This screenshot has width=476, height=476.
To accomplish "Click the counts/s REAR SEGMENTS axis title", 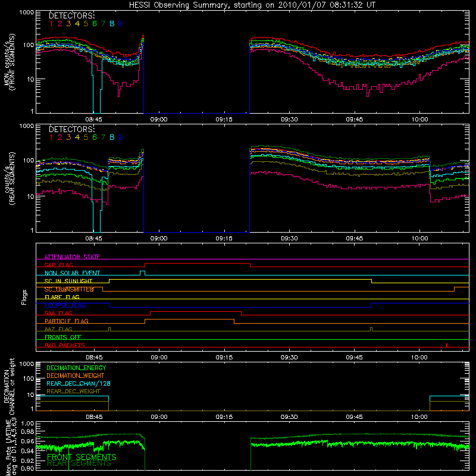I will pos(10,178).
